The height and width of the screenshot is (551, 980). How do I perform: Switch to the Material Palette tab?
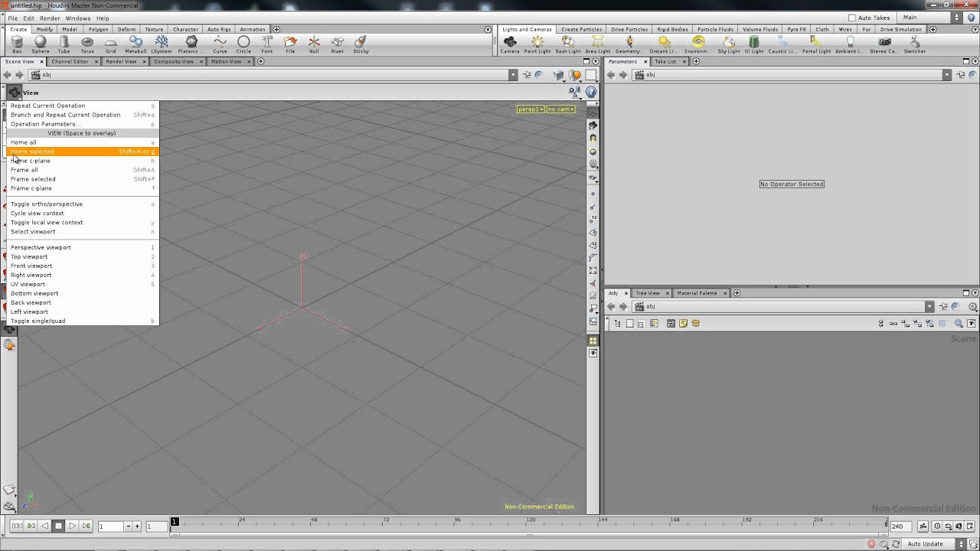pos(697,293)
